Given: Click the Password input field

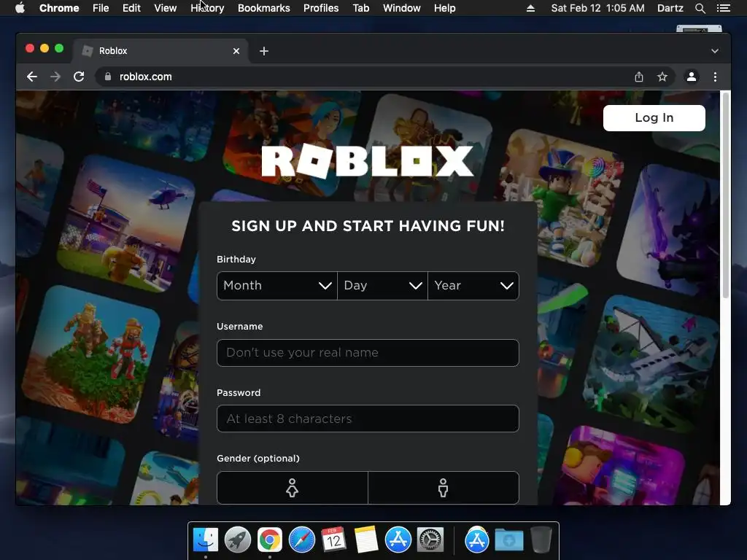Looking at the screenshot, I should click(368, 419).
